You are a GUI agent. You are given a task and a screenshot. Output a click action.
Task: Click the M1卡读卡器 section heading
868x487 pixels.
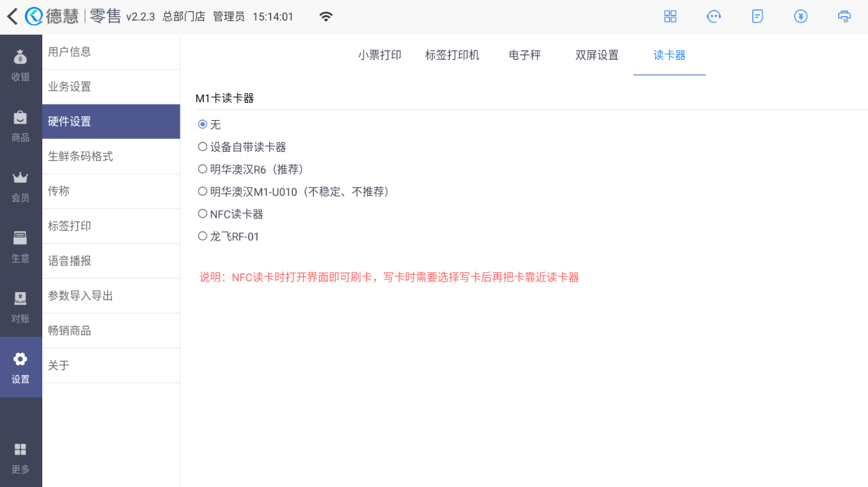(x=224, y=98)
